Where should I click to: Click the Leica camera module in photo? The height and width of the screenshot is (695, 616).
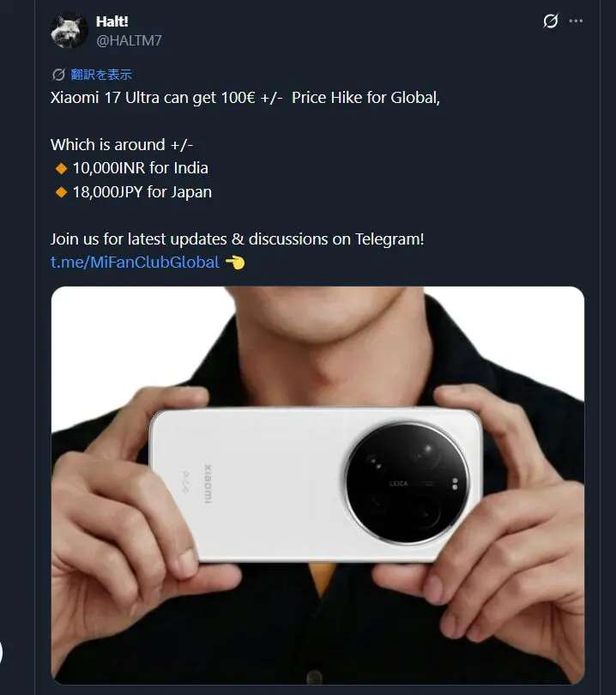click(407, 483)
